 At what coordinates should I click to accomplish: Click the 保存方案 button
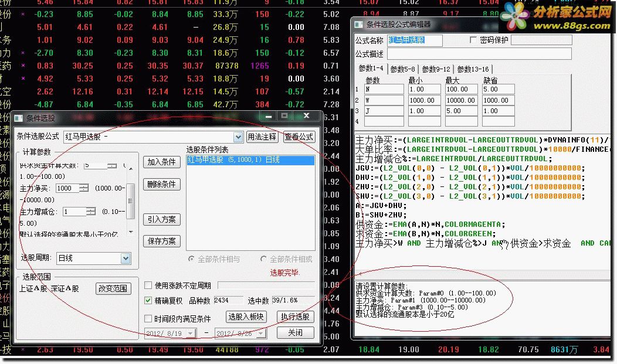click(162, 241)
